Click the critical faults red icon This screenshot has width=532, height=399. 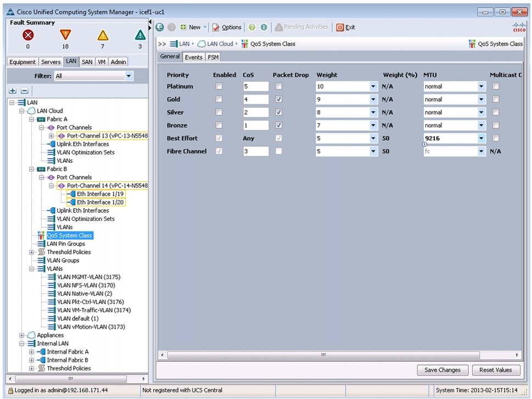pyautogui.click(x=28, y=35)
